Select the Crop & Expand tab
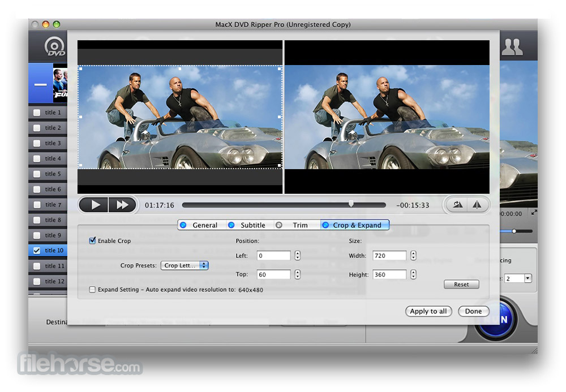This screenshot has width=566, height=392. (355, 225)
